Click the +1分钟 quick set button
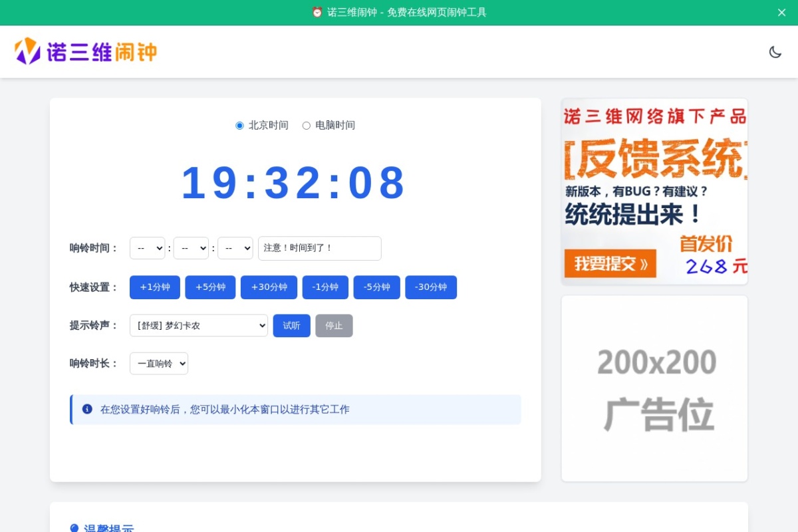The image size is (798, 532). [154, 287]
